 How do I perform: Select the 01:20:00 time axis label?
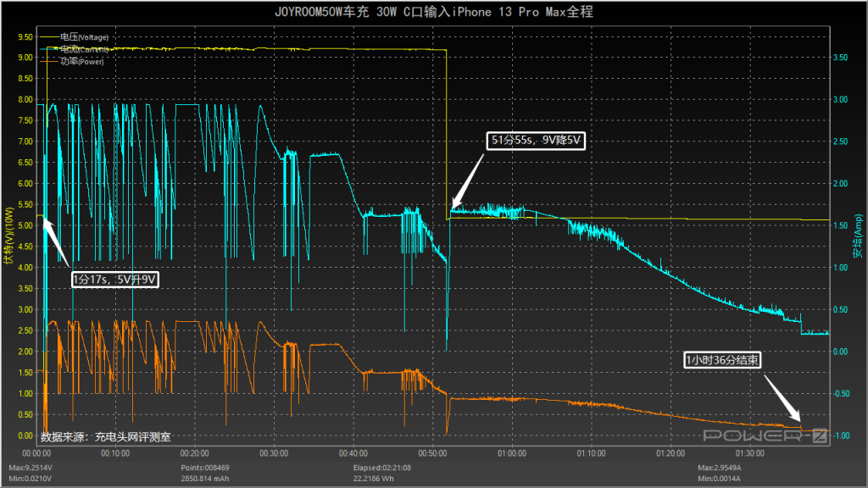[670, 453]
